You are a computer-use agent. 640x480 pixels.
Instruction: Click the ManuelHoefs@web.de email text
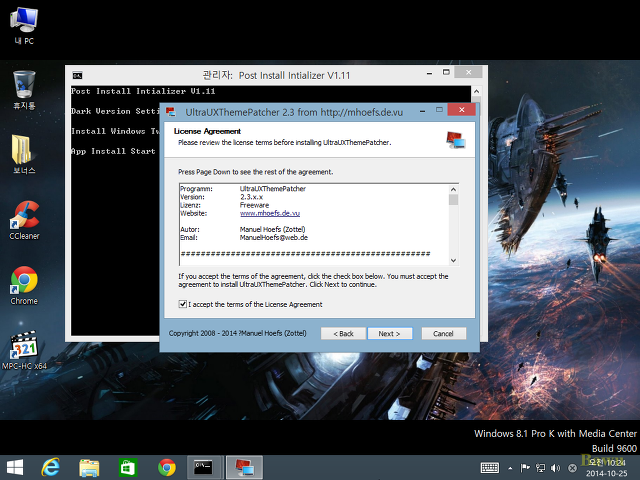(273, 238)
